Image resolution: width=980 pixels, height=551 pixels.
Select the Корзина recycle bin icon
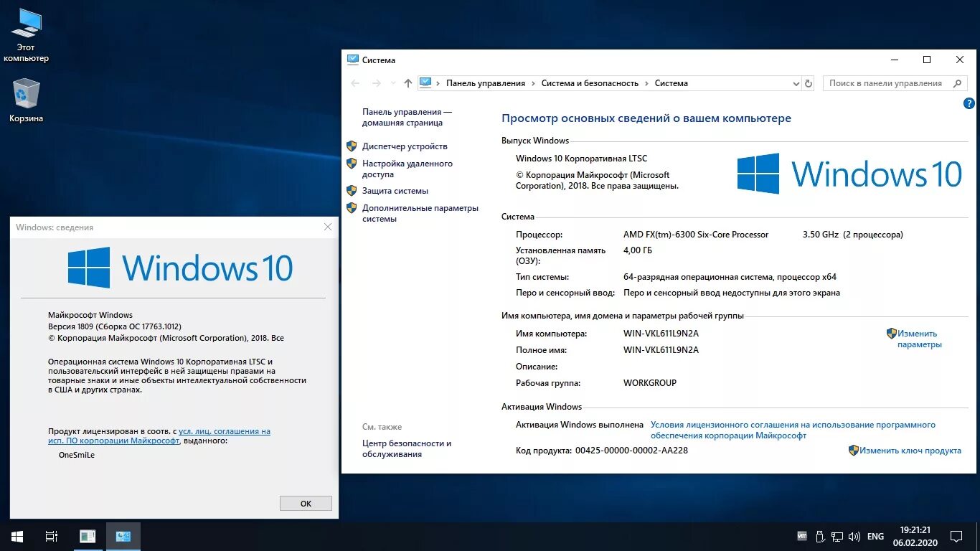[x=27, y=100]
